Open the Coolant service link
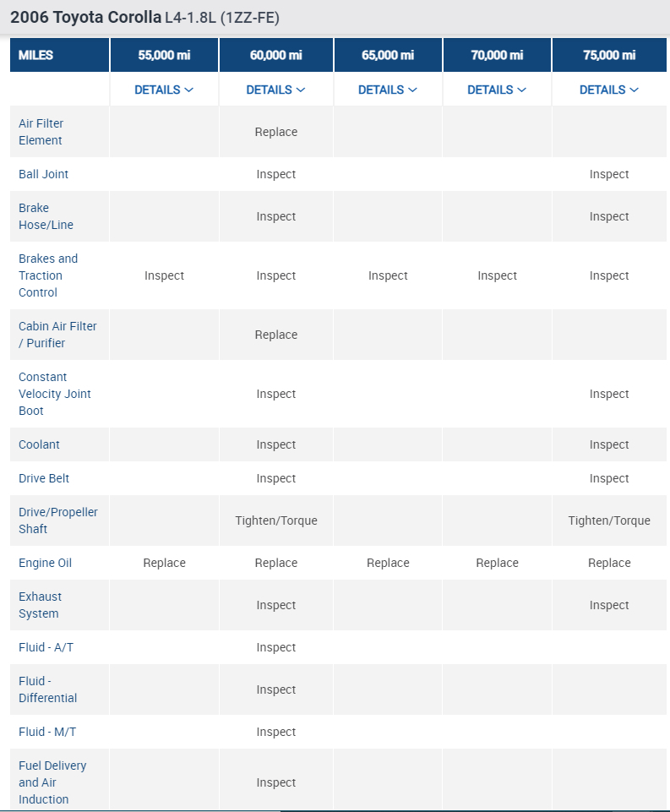Viewport: 670px width, 812px height. [x=39, y=444]
